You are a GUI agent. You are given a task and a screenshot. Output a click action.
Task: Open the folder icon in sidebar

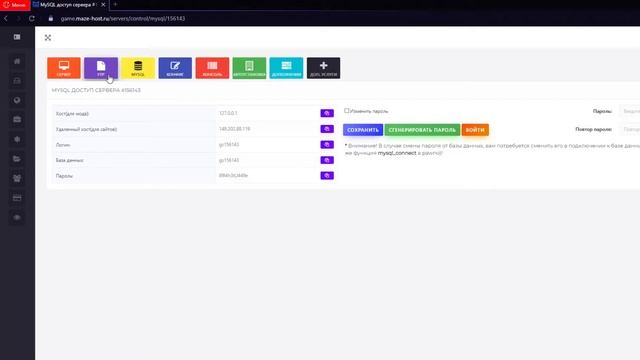(17, 159)
